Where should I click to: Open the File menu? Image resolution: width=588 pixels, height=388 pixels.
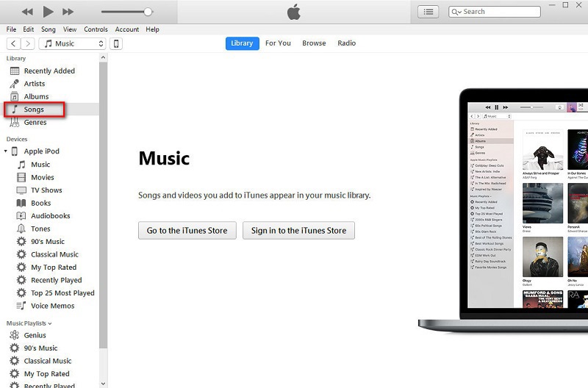pyautogui.click(x=11, y=29)
